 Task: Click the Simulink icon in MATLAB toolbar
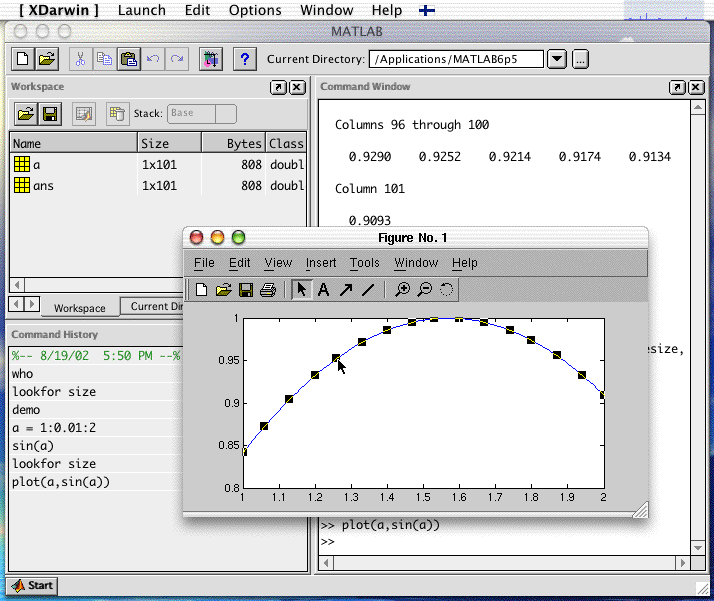(x=210, y=59)
